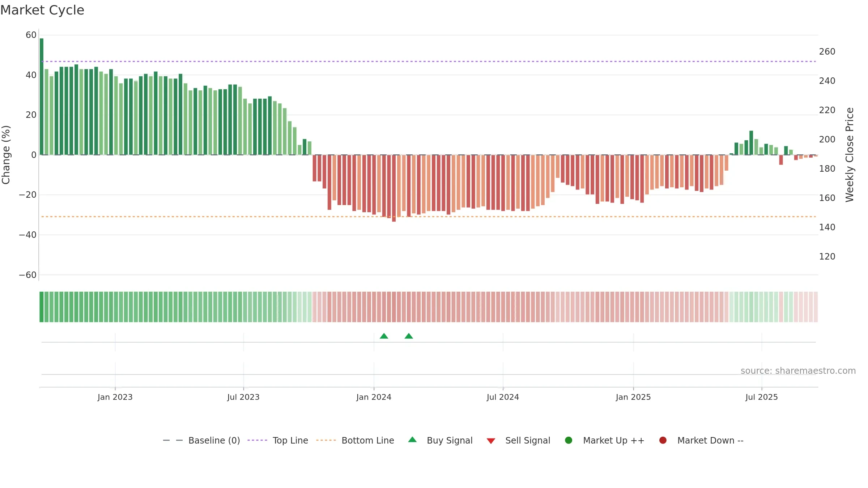Toggle the Market Up ++ legend entry
868x488 pixels.
pos(605,440)
